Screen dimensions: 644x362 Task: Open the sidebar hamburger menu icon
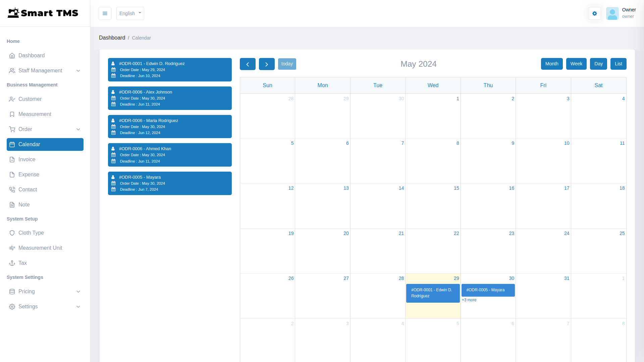click(x=105, y=13)
